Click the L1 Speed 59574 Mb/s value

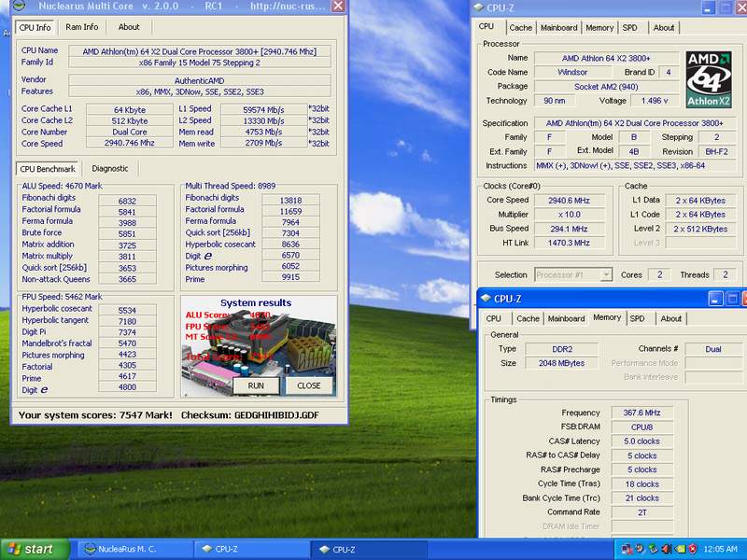[263, 109]
